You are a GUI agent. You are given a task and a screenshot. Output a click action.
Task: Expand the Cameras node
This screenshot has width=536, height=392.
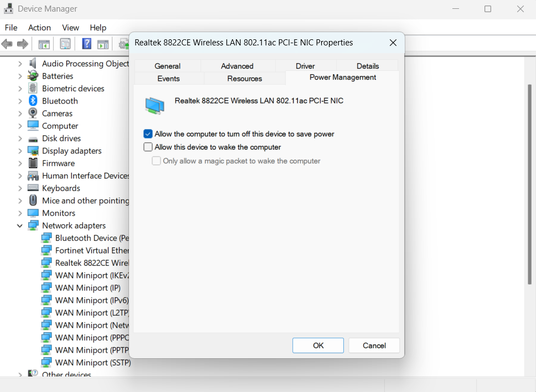[x=20, y=114]
